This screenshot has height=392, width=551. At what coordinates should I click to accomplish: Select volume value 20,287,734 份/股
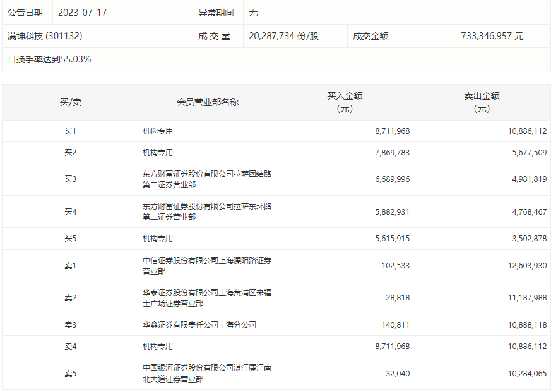tap(283, 36)
